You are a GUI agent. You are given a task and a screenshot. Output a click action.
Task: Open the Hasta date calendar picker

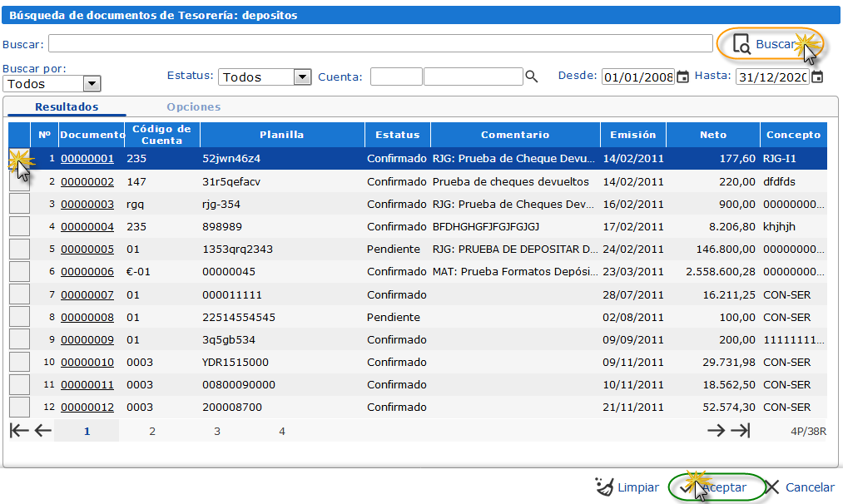(x=817, y=77)
